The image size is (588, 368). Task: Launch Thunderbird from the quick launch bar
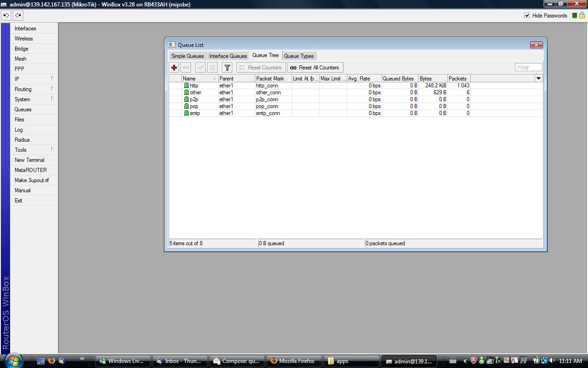62,361
